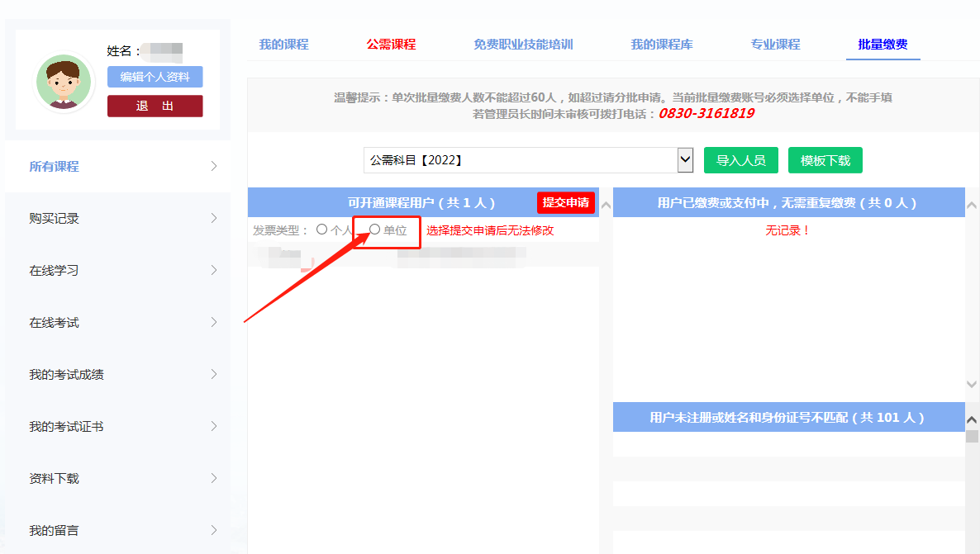Select the 个人 invoice type radio
Image resolution: width=980 pixels, height=554 pixels.
click(322, 230)
